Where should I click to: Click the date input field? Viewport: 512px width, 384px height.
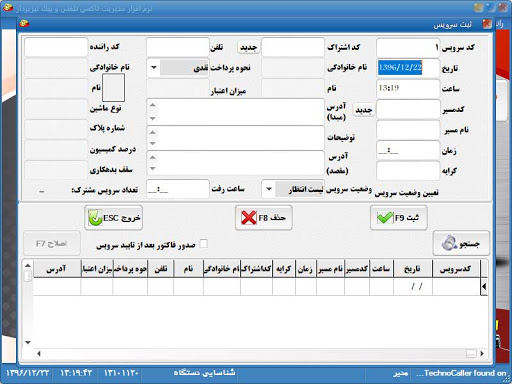(x=408, y=68)
